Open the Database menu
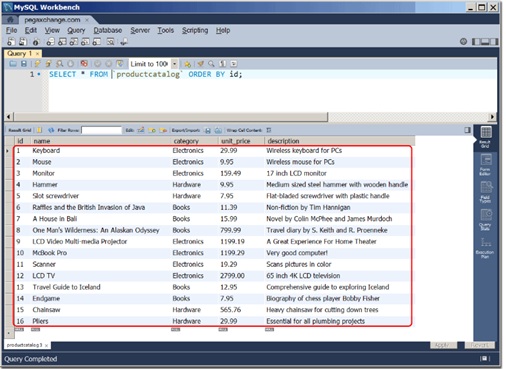This screenshot has width=506, height=369. 107,30
